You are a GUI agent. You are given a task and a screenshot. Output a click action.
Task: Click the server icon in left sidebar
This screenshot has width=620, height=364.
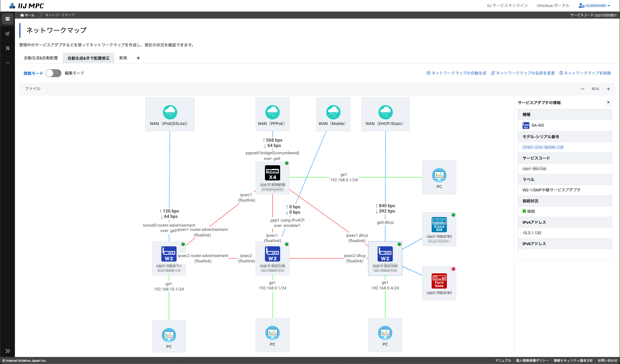click(8, 19)
